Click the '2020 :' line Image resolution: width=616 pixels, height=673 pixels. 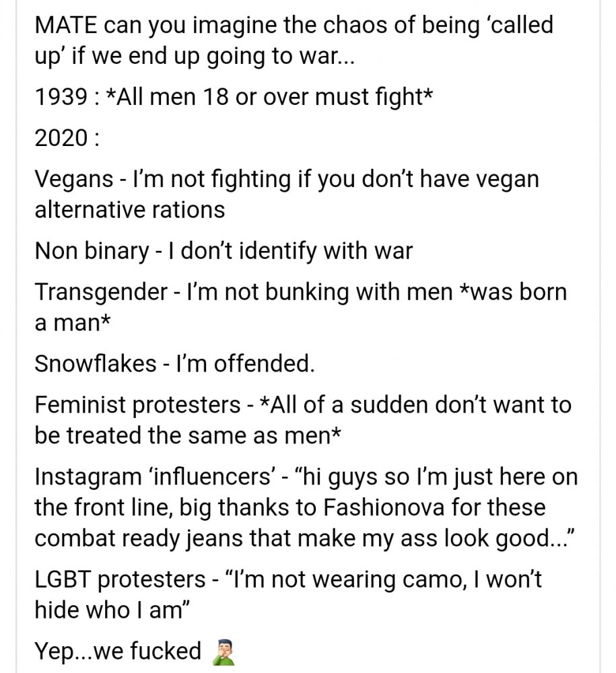[x=67, y=138]
